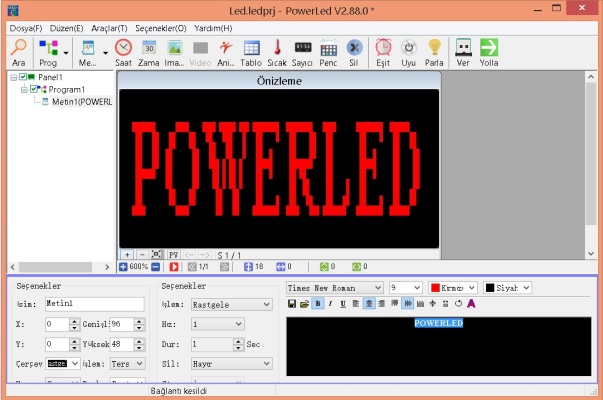Click the İsim field containing Metin1
Image resolution: width=603 pixels, height=400 pixels.
(x=95, y=304)
